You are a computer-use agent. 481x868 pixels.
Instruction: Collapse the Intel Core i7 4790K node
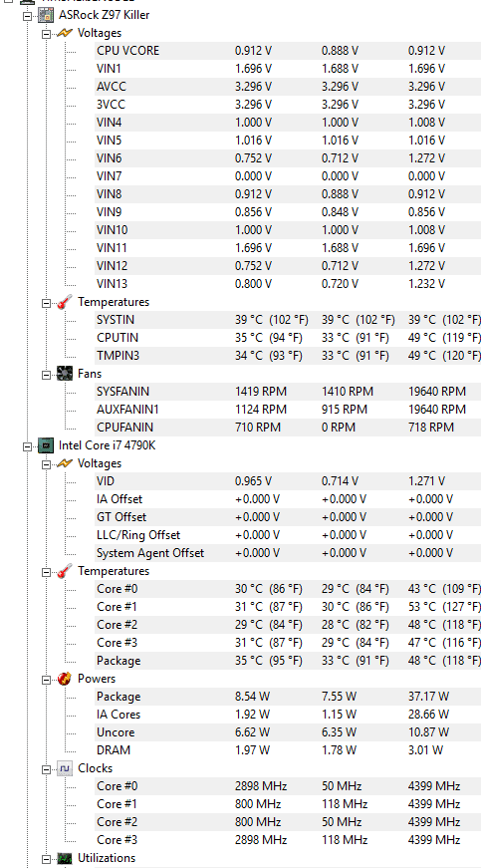click(x=27, y=445)
